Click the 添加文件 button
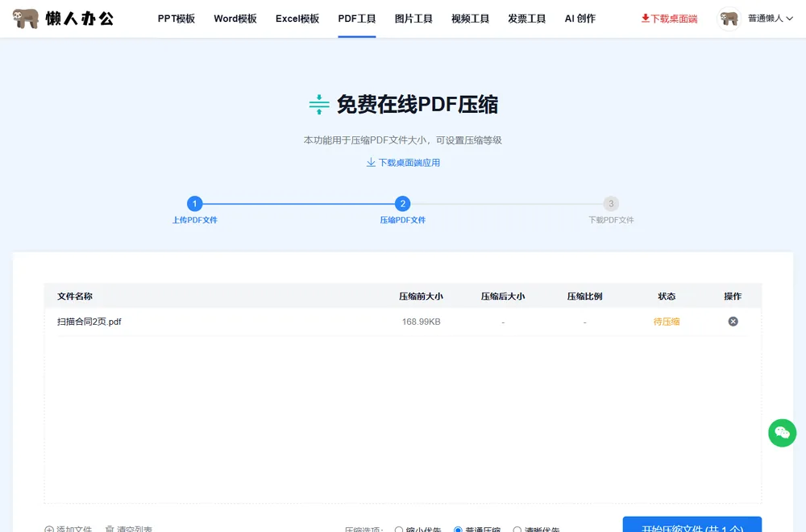 (x=69, y=529)
